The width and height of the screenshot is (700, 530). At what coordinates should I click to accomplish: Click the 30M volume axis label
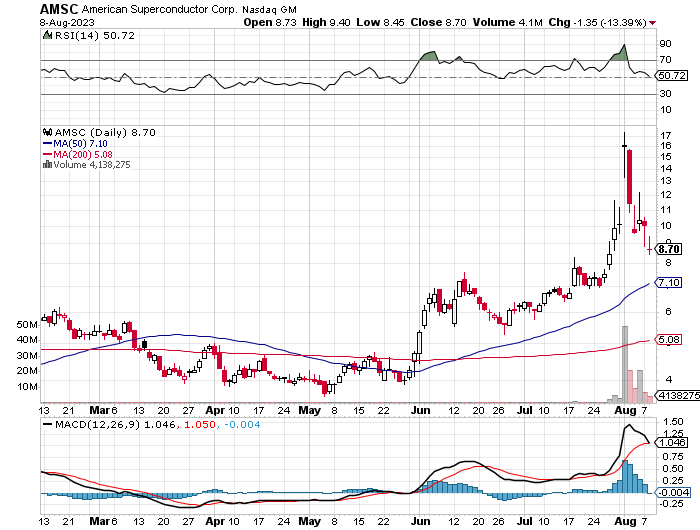(27, 356)
